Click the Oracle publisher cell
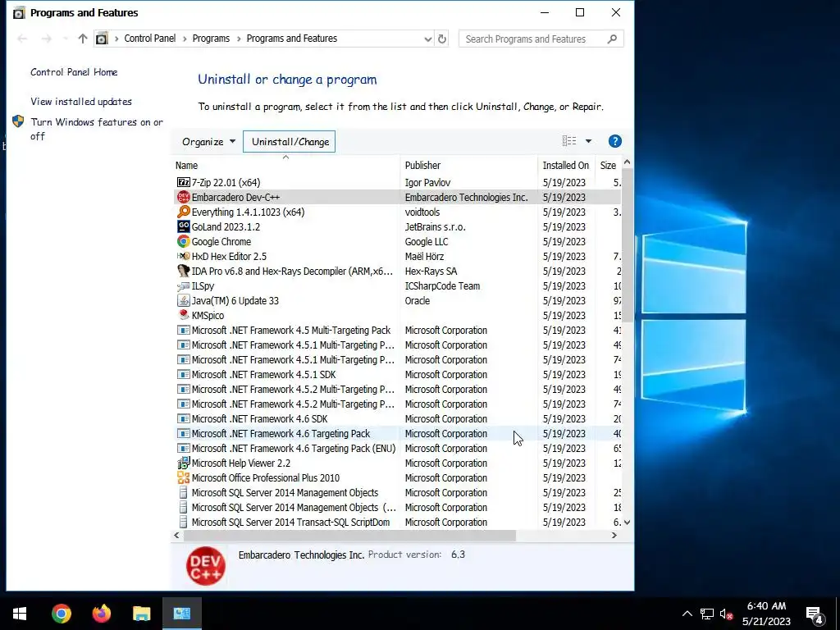The width and height of the screenshot is (840, 630). pos(418,300)
